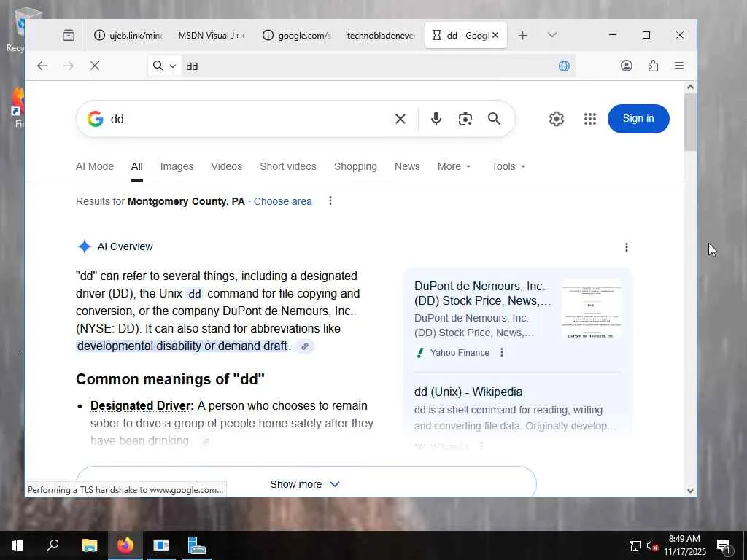Open search engine selector in address bar
The image size is (747, 560).
point(164,66)
